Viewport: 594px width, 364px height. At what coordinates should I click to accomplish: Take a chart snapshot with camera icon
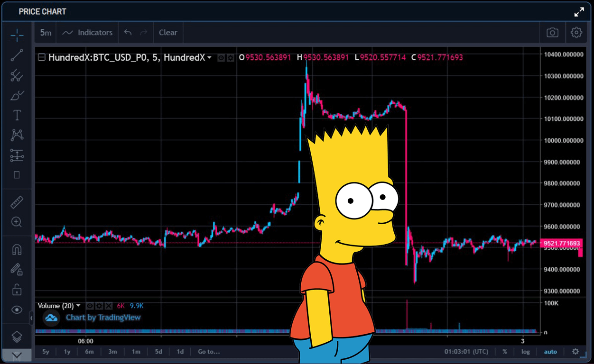coord(552,33)
